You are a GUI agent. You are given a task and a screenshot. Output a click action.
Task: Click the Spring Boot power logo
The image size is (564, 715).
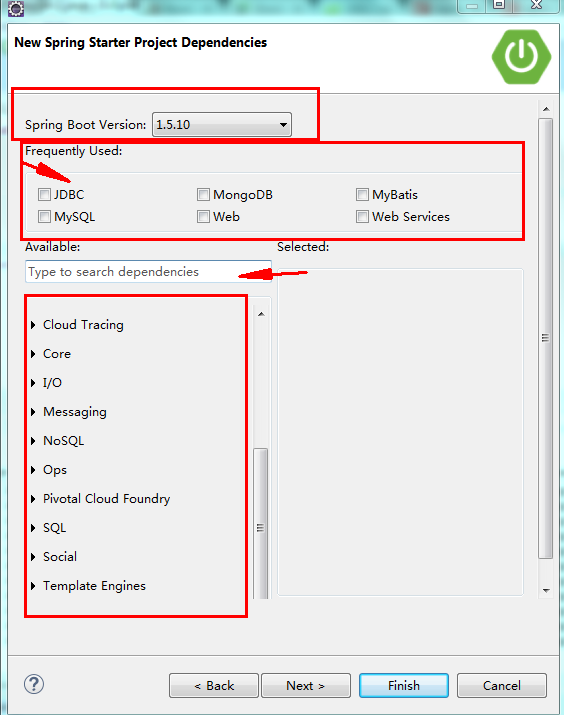(521, 57)
